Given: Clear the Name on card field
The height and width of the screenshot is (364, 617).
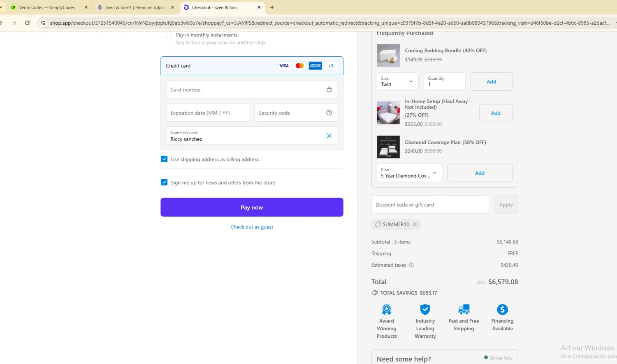Looking at the screenshot, I should (x=329, y=136).
